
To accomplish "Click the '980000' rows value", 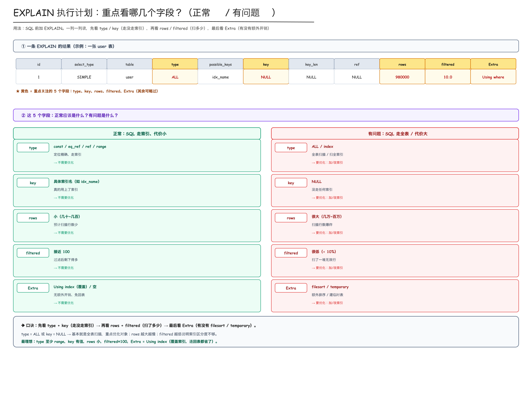I will click(x=402, y=77).
